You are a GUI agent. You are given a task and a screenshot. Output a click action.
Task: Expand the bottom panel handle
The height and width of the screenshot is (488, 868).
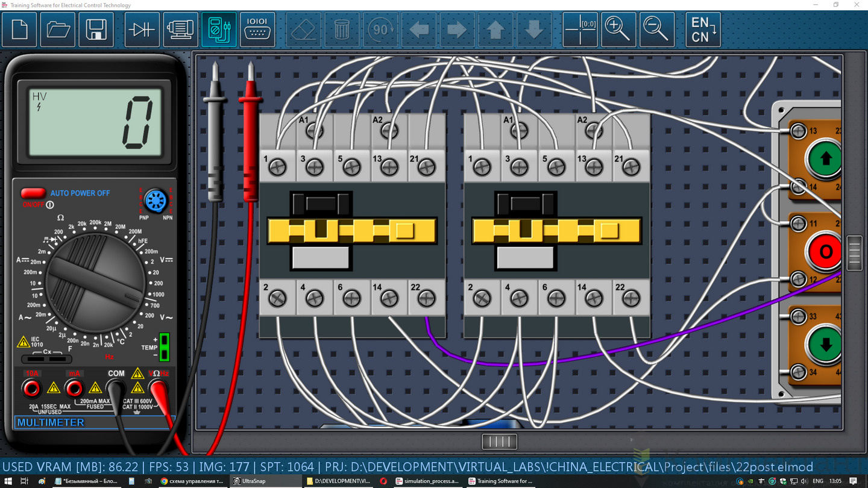coord(499,442)
